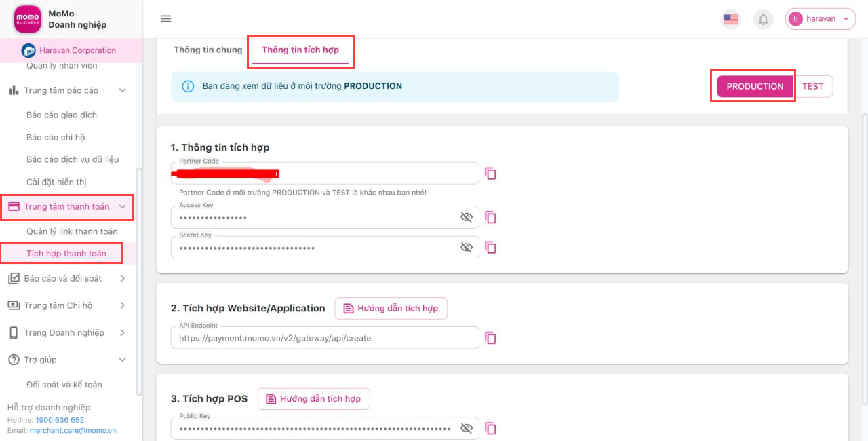Expand Báo cáo và đối soát chevron

pyautogui.click(x=123, y=278)
